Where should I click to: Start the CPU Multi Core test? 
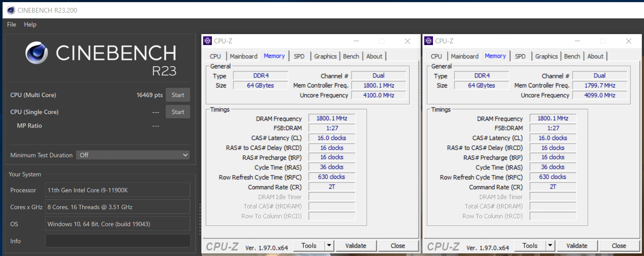pos(178,95)
